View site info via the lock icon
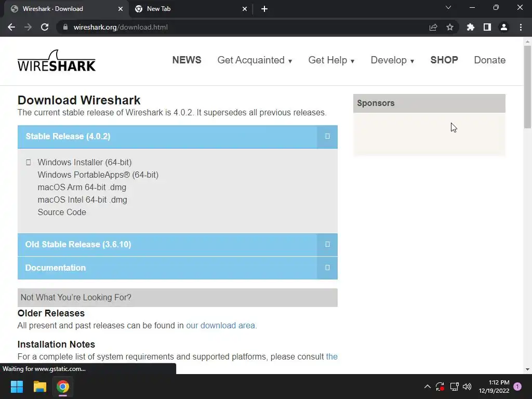Screen dimensions: 532x399 pos(65,27)
